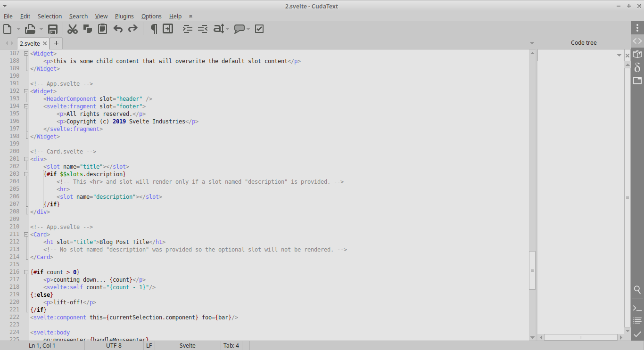Viewport: 644px width, 350px height.
Task: Open the dropdown beside the 'a' icon
Action: point(227,29)
